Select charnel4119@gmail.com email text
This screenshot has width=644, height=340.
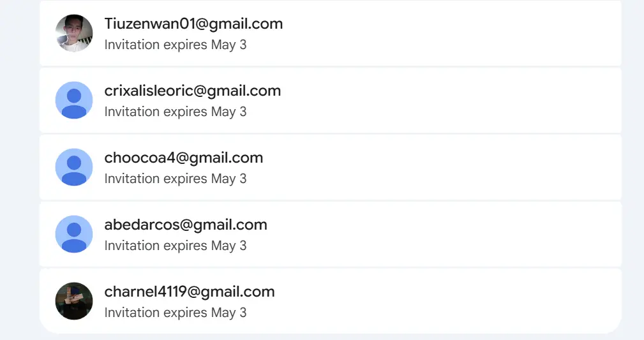click(190, 292)
